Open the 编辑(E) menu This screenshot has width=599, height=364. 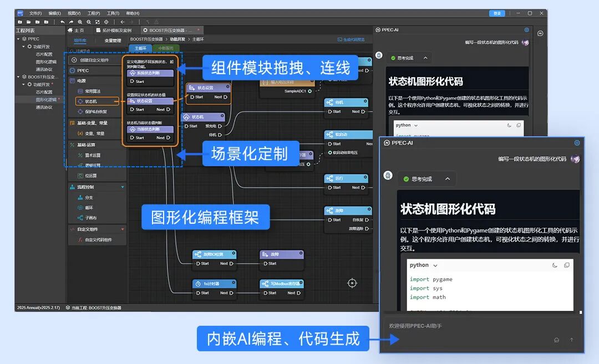click(x=54, y=13)
